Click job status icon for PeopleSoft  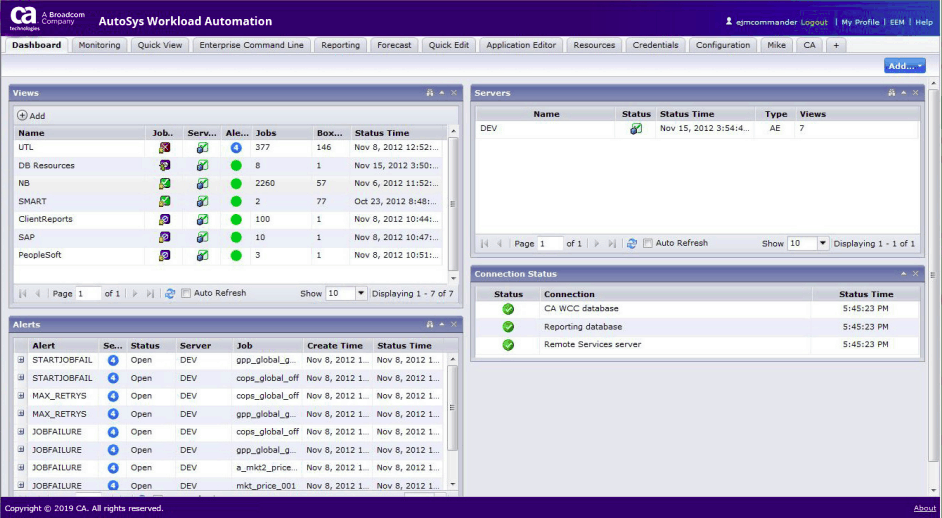pos(164,255)
